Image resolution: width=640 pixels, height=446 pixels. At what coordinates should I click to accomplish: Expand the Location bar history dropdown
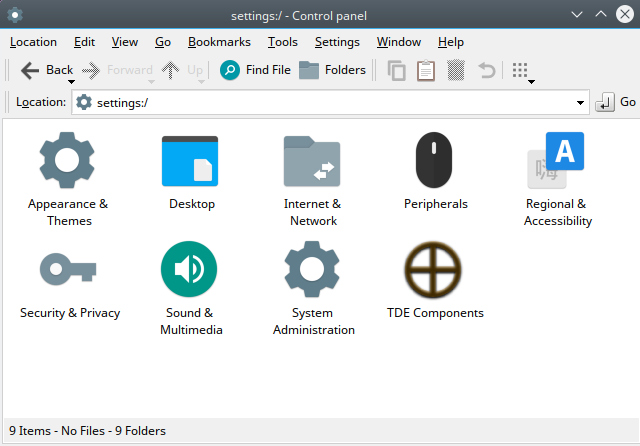click(x=581, y=102)
